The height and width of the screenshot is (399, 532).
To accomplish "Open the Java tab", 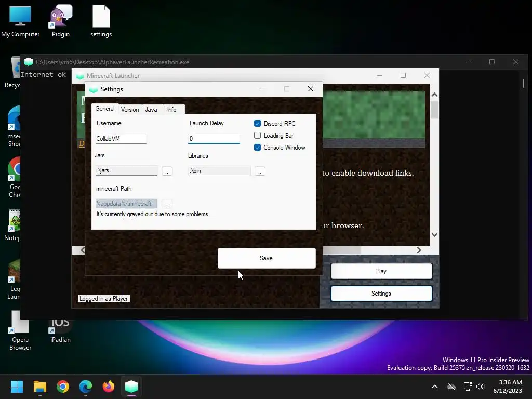I will click(x=151, y=109).
